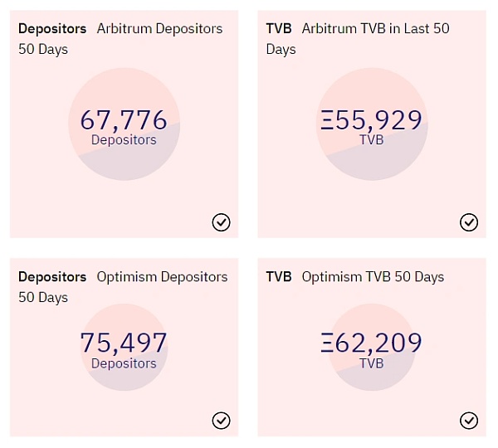Select the 75,497 depositors counter value
498x448 pixels.
click(x=124, y=343)
